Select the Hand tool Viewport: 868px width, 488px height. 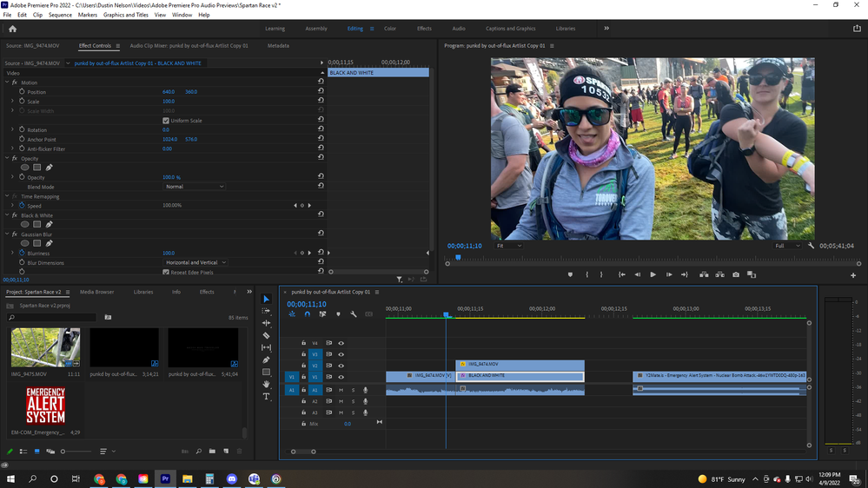(267, 384)
